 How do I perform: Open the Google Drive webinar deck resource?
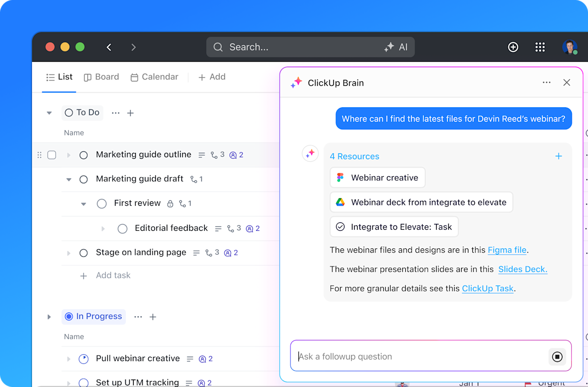pyautogui.click(x=421, y=202)
